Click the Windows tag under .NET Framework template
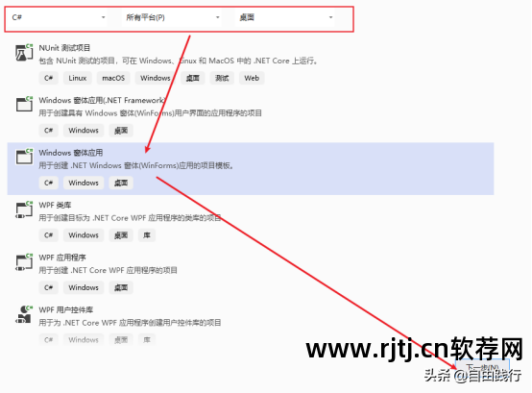This screenshot has height=393, width=532. pyautogui.click(x=84, y=131)
